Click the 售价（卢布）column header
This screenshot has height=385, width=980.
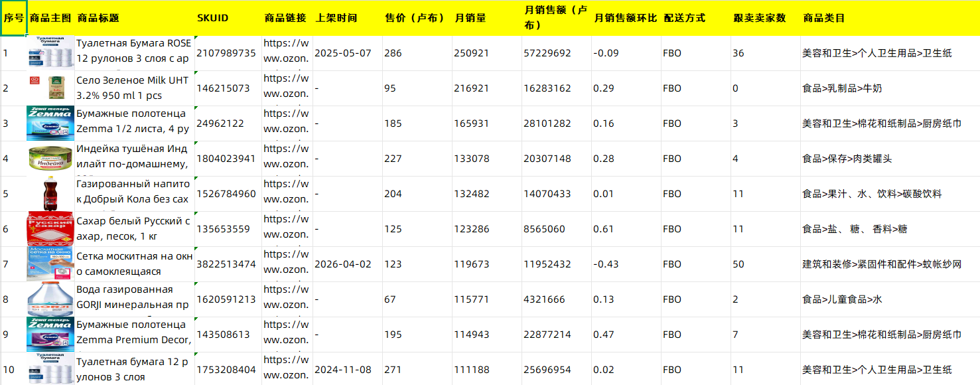coord(417,18)
